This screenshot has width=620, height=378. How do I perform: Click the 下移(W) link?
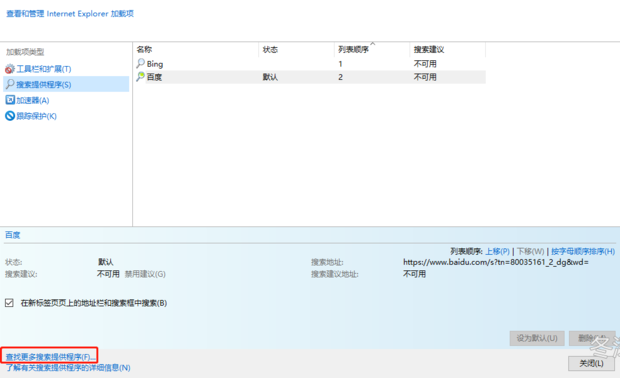531,251
